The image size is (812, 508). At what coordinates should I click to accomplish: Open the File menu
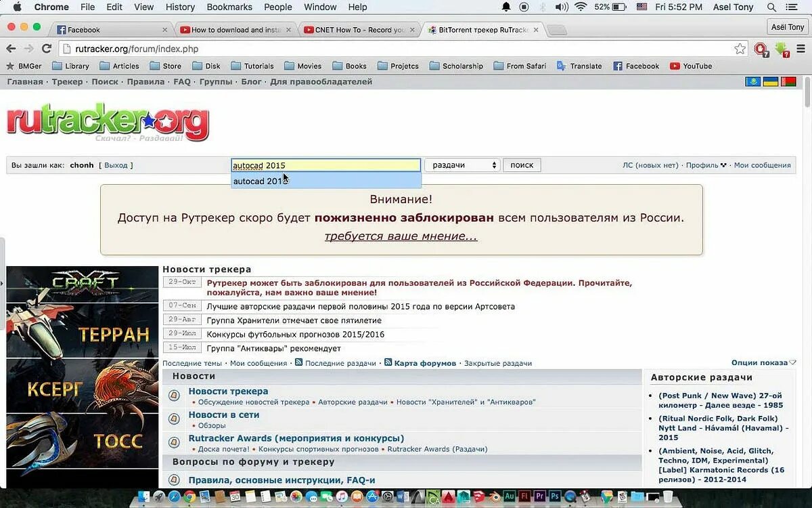(87, 7)
